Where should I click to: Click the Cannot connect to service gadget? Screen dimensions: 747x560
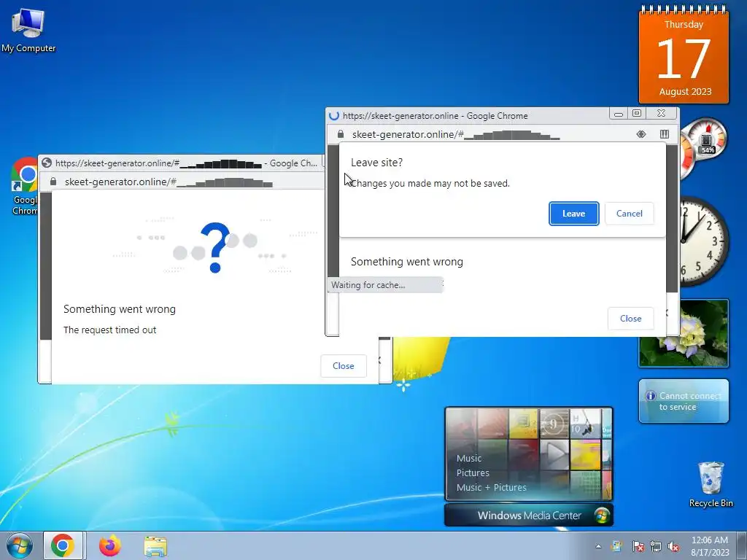tap(684, 402)
